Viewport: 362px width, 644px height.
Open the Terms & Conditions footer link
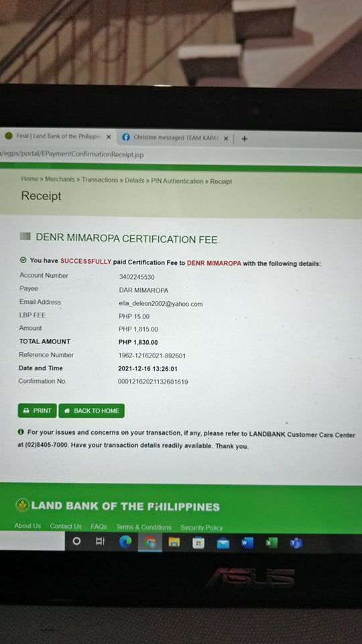(143, 527)
